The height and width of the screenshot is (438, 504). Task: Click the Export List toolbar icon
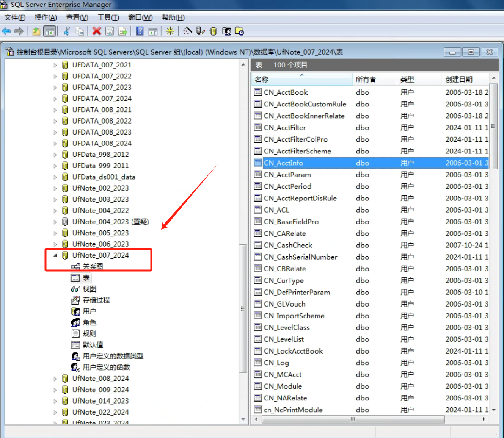(x=122, y=31)
